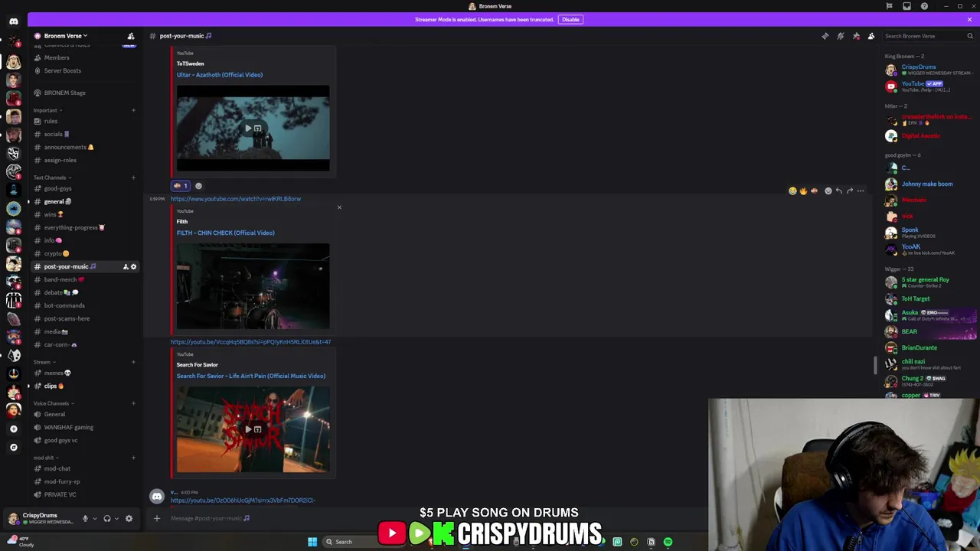Open Add Reaction smiley in message toolbar
The height and width of the screenshot is (551, 980).
828,191
